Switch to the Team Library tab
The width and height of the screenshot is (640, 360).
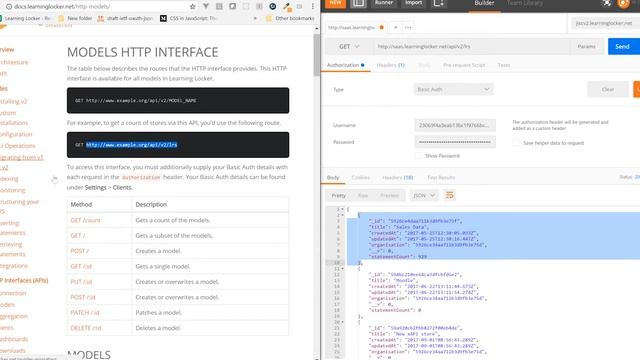point(524,3)
